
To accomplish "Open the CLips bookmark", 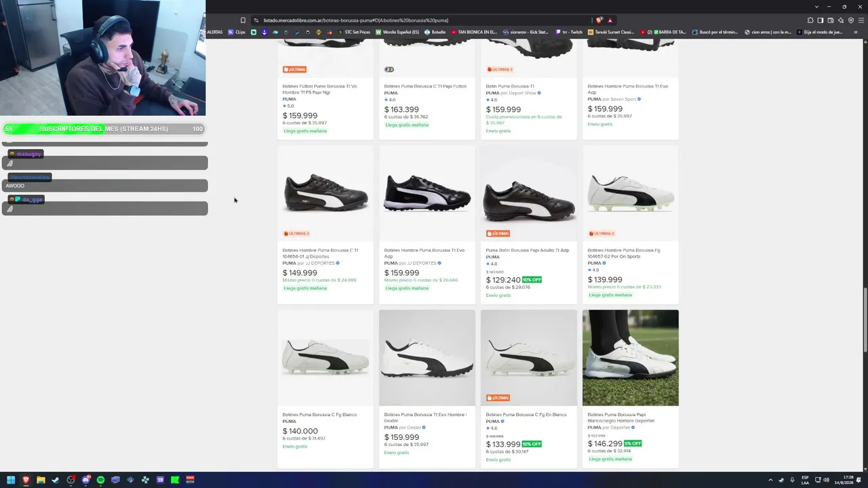I will (x=237, y=32).
